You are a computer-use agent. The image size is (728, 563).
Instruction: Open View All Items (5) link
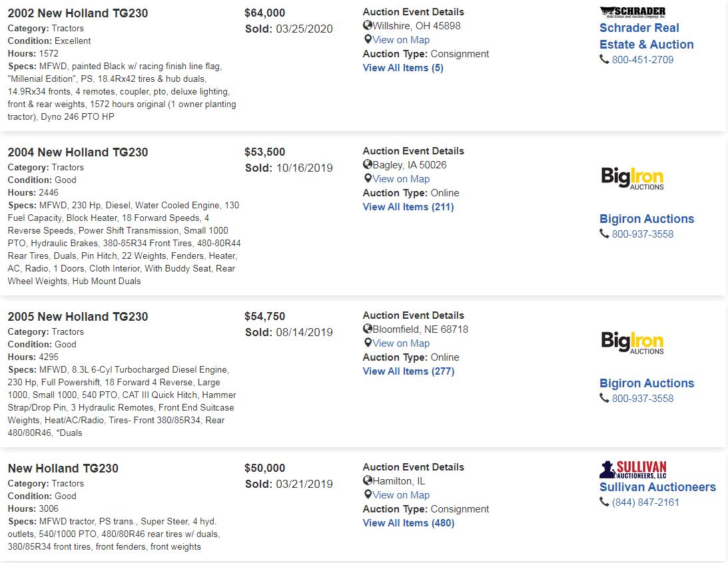click(403, 68)
